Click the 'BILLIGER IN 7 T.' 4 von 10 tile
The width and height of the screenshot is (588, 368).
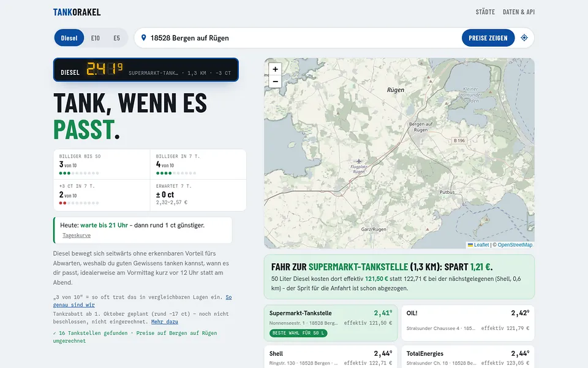click(x=198, y=164)
